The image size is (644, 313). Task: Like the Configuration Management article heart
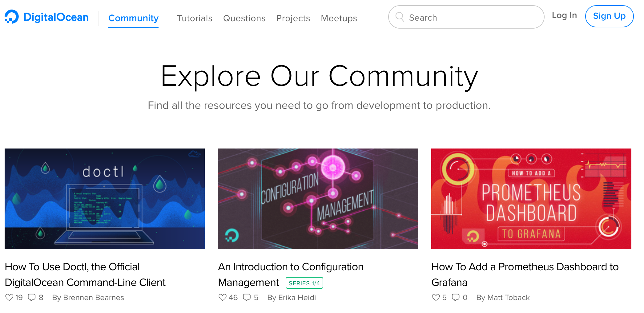pos(222,297)
